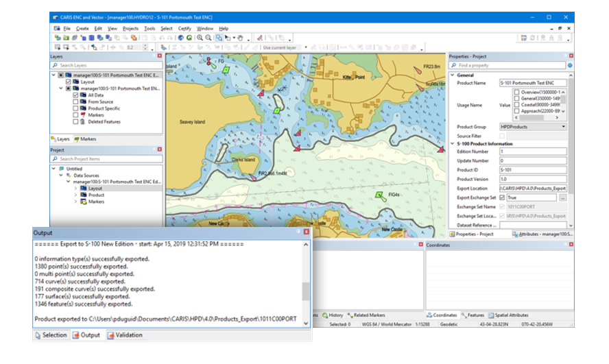Click the blue globe overview icon

tap(180, 38)
